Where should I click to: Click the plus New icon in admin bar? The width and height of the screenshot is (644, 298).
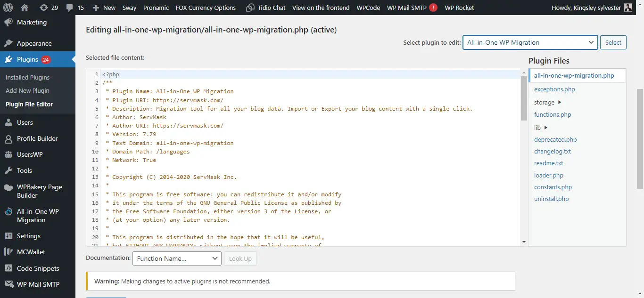tap(96, 8)
